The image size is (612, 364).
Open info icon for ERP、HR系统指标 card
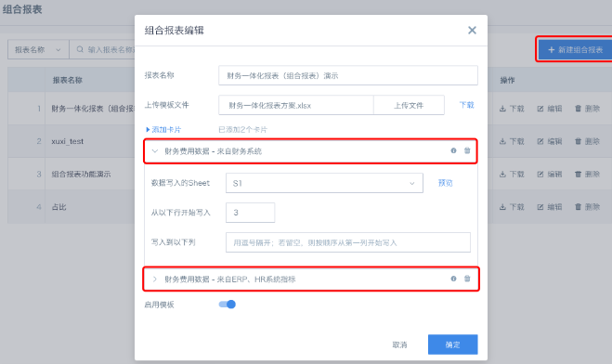pyautogui.click(x=453, y=279)
